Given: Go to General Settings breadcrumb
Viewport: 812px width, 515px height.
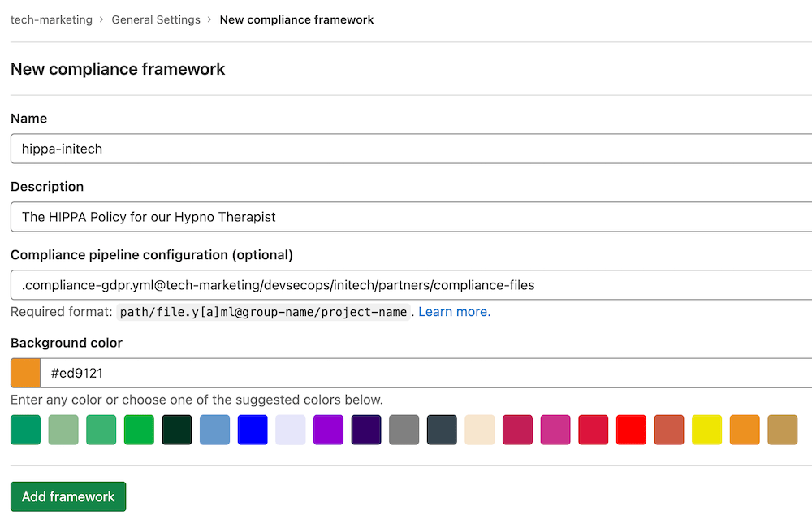Looking at the screenshot, I should (x=156, y=19).
